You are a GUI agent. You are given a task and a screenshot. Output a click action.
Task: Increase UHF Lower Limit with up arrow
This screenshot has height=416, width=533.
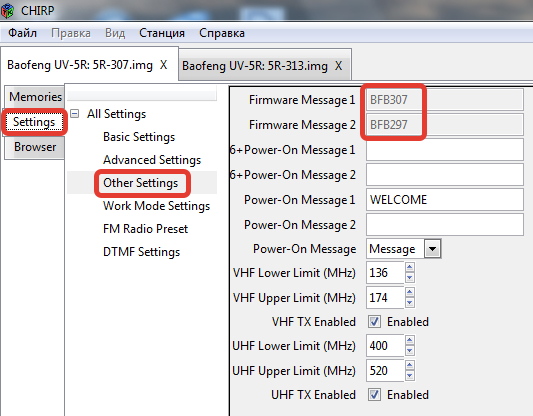(410, 340)
